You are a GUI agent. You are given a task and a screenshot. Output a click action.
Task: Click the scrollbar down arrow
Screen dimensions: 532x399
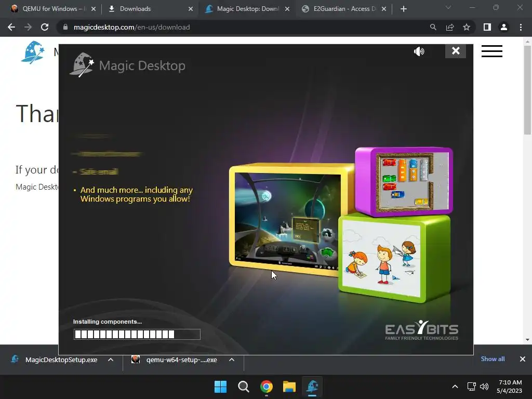pos(527,340)
